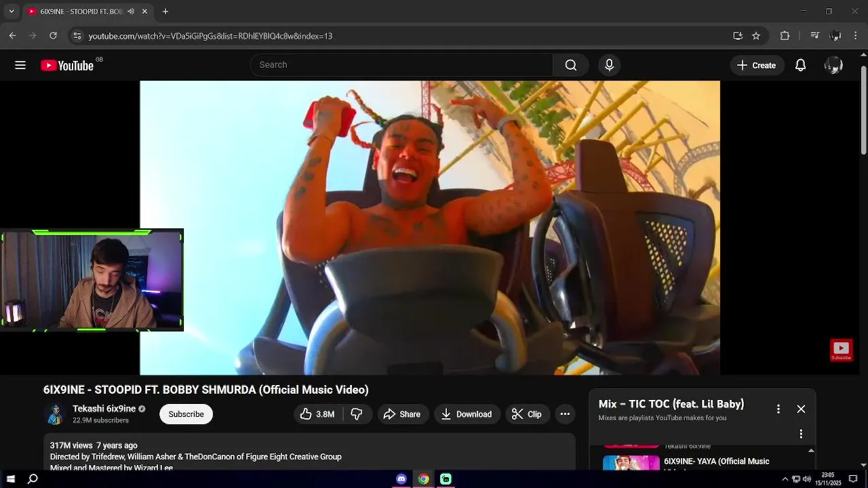Click the playlist panel scroll-up arrow
868x488 pixels.
(811, 451)
